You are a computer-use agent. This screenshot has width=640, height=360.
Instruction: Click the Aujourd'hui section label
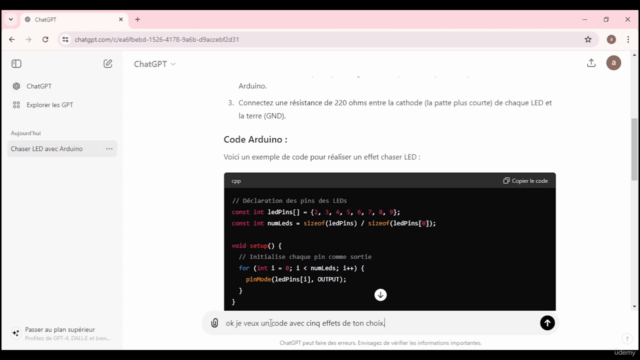(26, 133)
